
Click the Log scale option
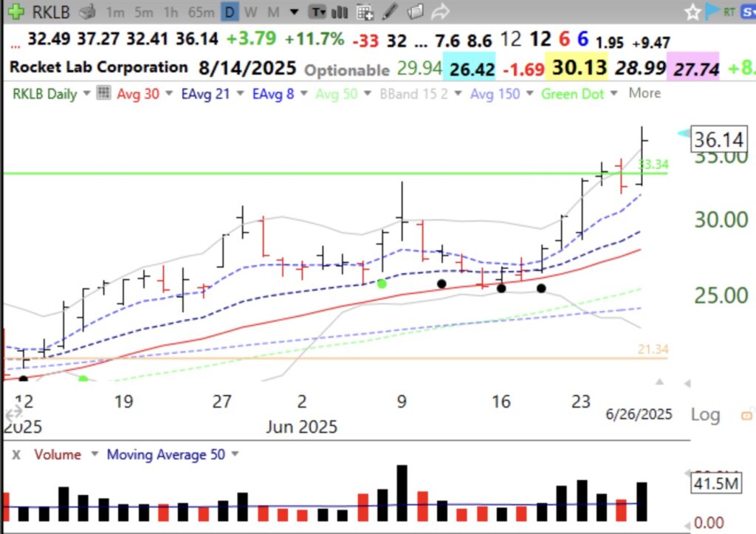pyautogui.click(x=705, y=415)
